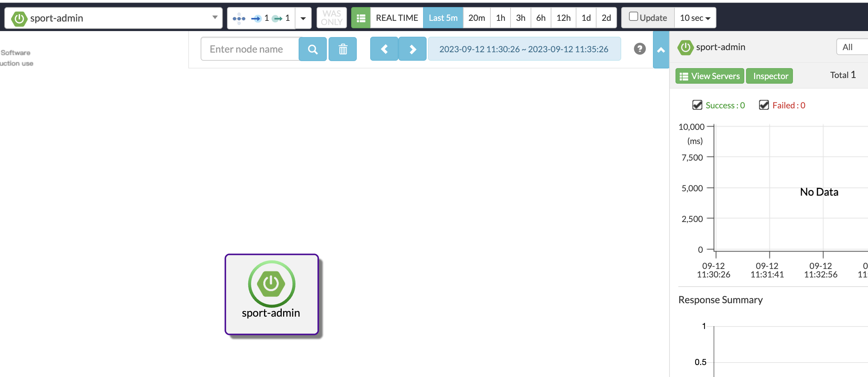
Task: Click the View Servers button
Action: click(710, 76)
